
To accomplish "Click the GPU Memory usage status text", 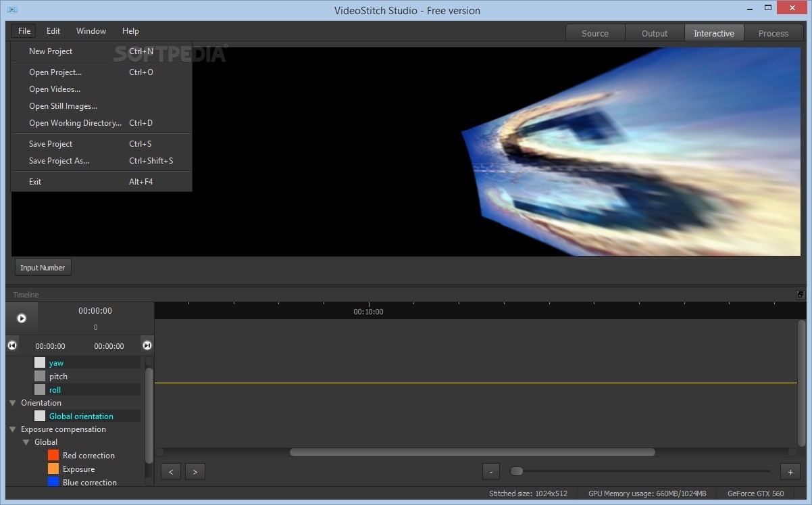I will coord(647,494).
